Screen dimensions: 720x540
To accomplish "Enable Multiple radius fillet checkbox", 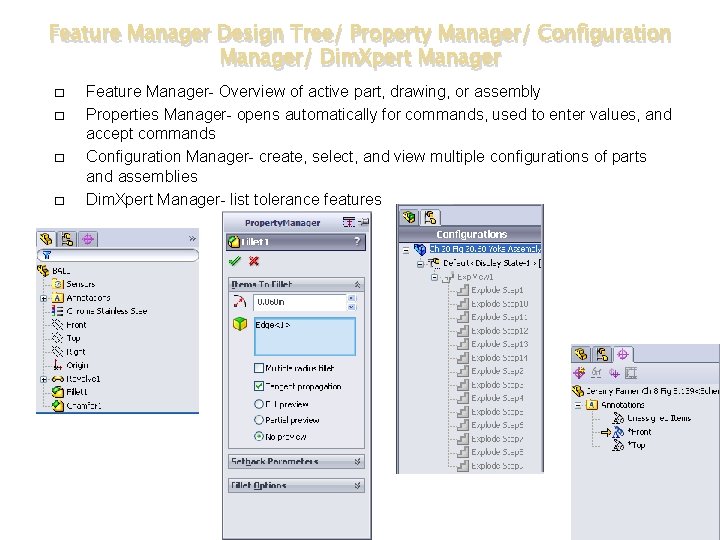I will pos(259,368).
